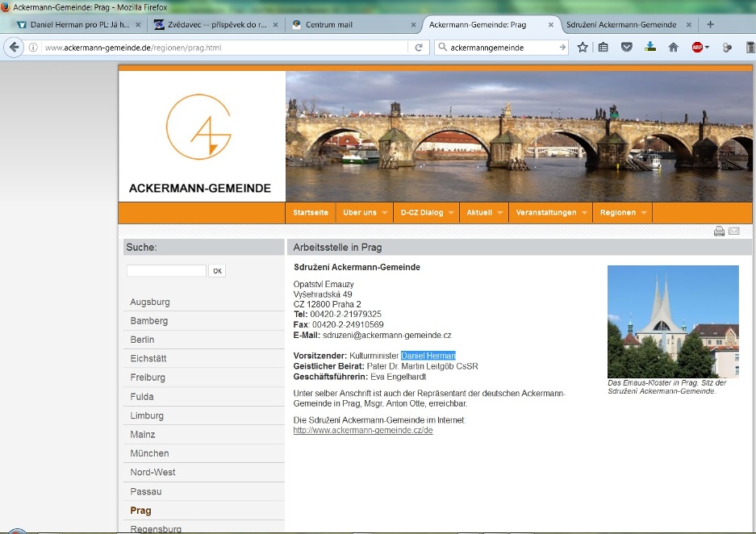Click the Adblock Plus ABP icon

tap(696, 48)
